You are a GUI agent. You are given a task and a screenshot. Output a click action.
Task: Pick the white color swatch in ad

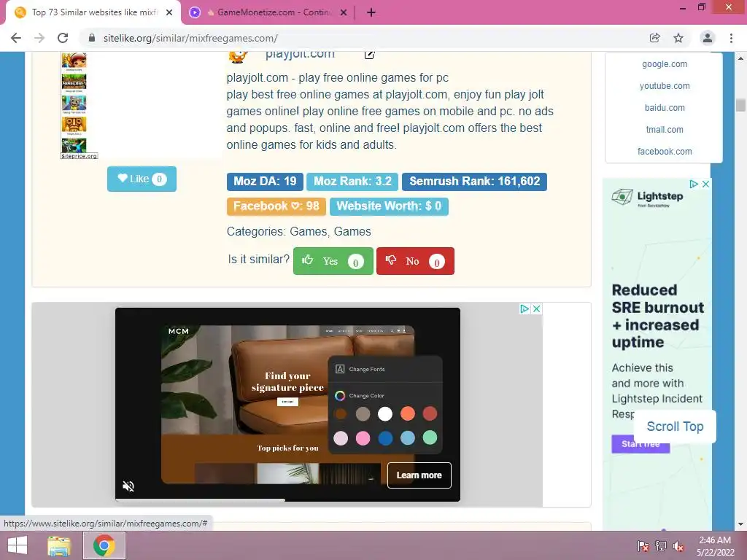385,414
